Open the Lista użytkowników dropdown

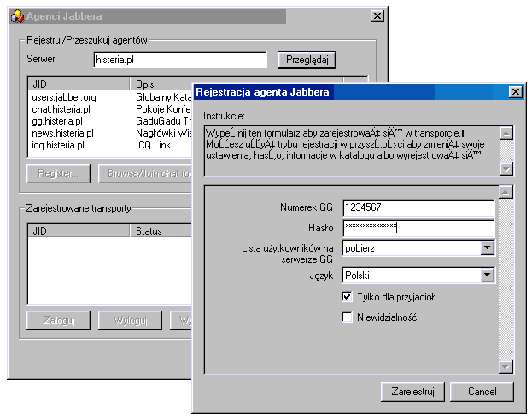[x=487, y=248]
